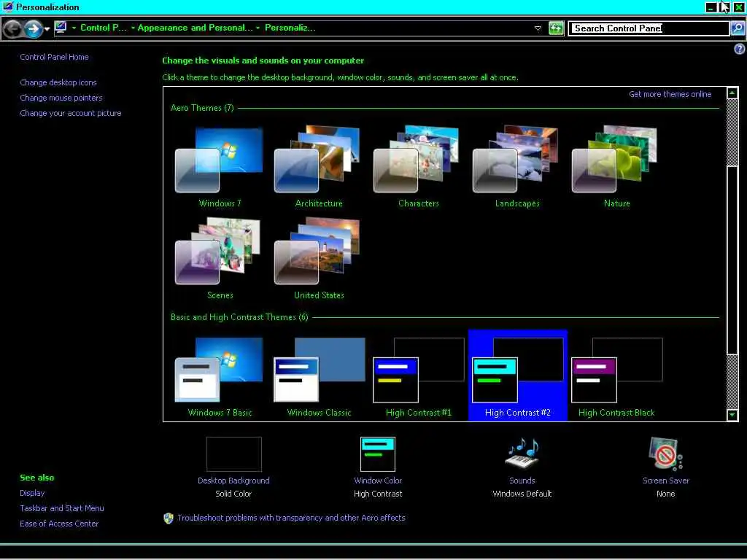The image size is (747, 560).
Task: Select the High Contrast #1 theme
Action: (418, 376)
